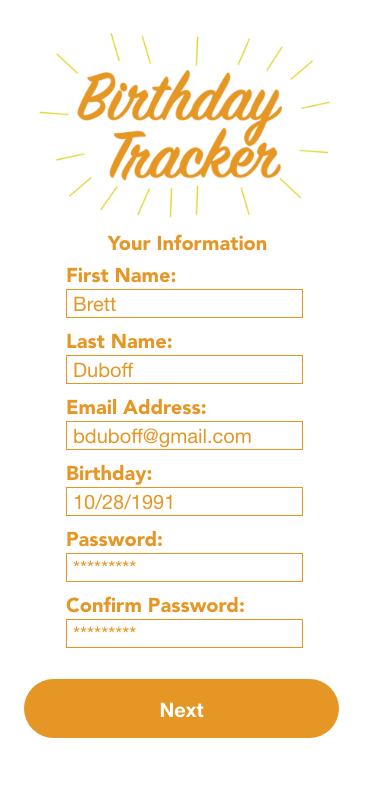Place cursor on the 10/28/1991 date text
The width and height of the screenshot is (375, 812).
click(123, 502)
